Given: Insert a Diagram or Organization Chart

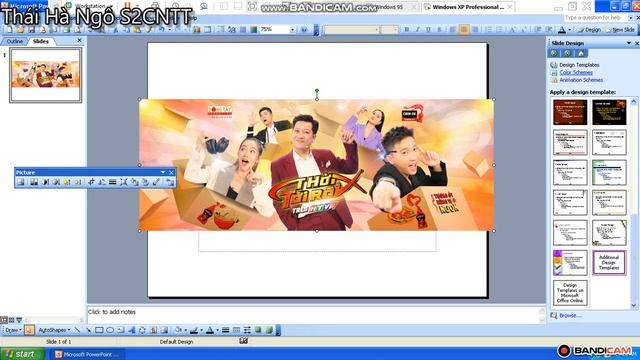Looking at the screenshot, I should tap(142, 330).
